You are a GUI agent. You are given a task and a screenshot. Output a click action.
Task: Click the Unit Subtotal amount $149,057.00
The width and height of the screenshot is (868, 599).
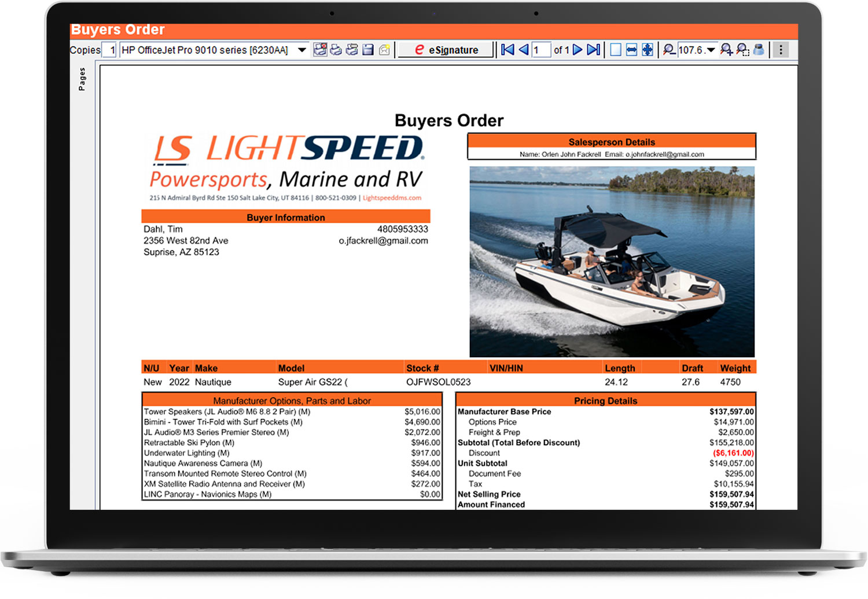click(731, 463)
